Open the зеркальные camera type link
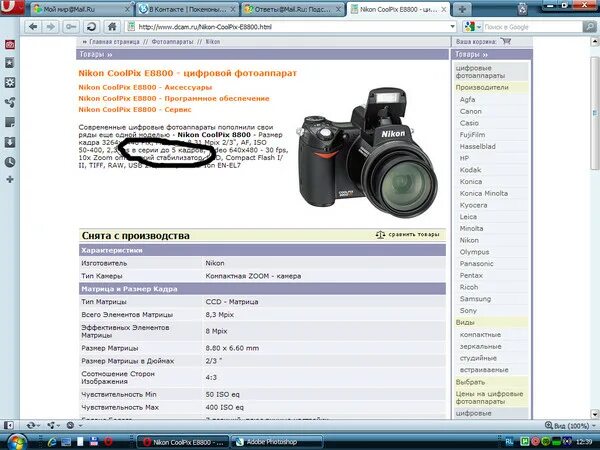 click(x=481, y=346)
